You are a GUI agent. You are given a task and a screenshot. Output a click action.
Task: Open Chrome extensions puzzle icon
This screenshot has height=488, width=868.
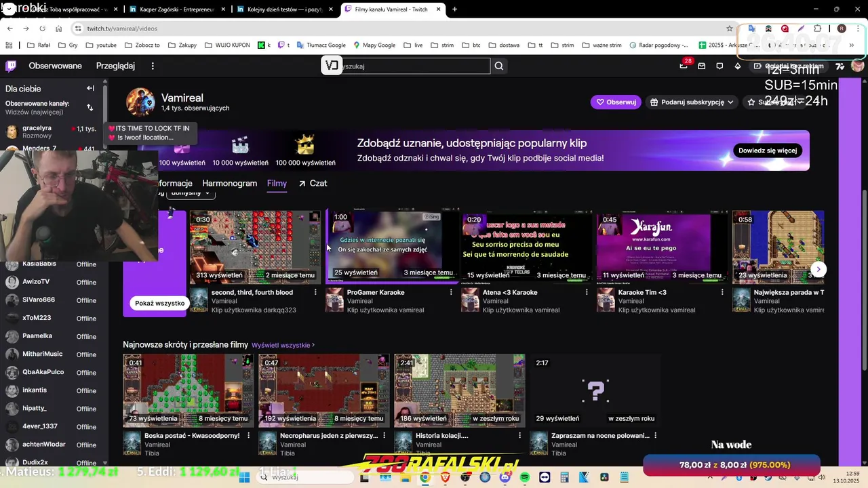pyautogui.click(x=817, y=28)
